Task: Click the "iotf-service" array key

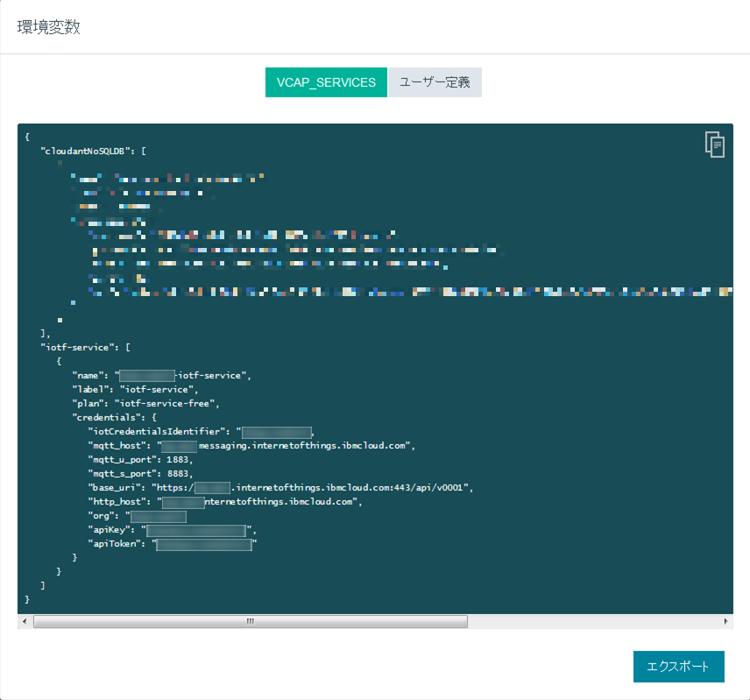Action: coord(80,347)
